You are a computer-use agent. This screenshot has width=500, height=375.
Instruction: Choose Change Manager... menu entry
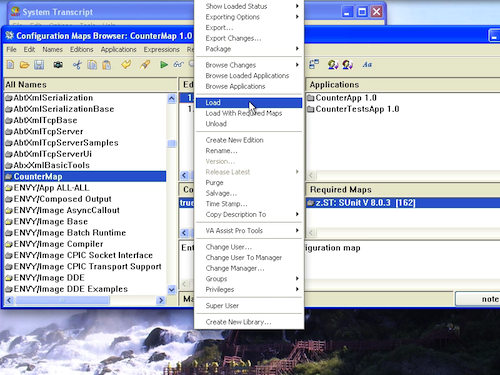click(x=249, y=268)
